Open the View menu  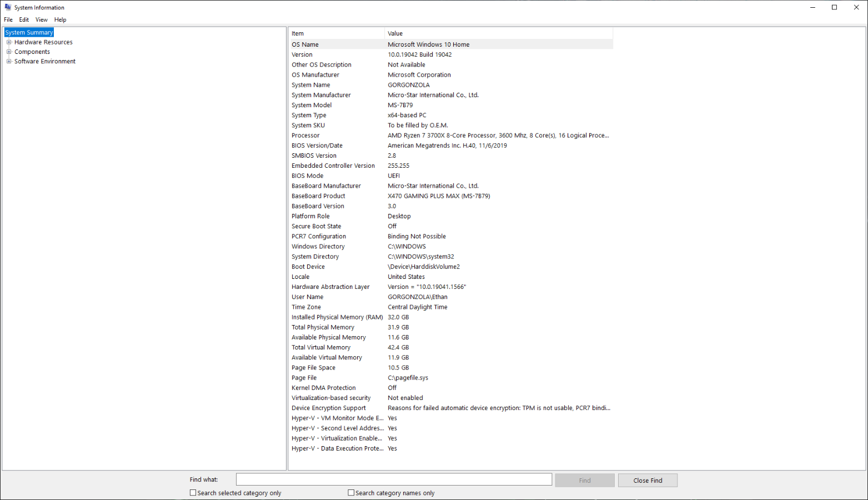(x=42, y=19)
